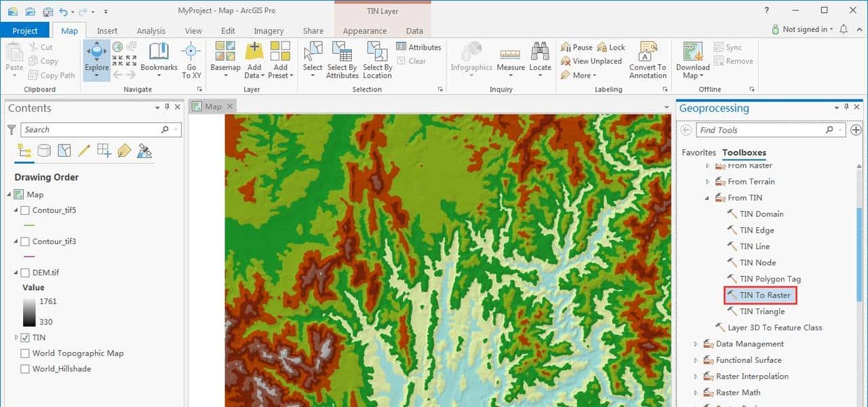Select the Favorites tab in Geoprocessing
This screenshot has width=868, height=407.
[698, 152]
